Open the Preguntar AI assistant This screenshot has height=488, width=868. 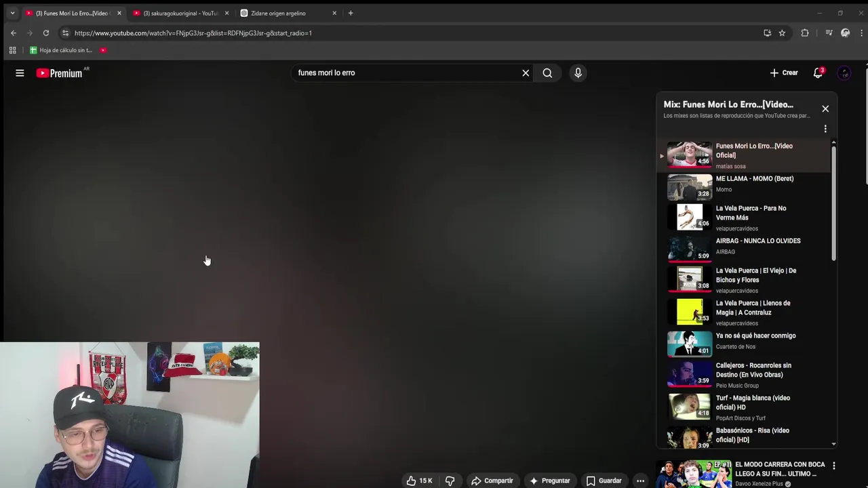point(550,481)
